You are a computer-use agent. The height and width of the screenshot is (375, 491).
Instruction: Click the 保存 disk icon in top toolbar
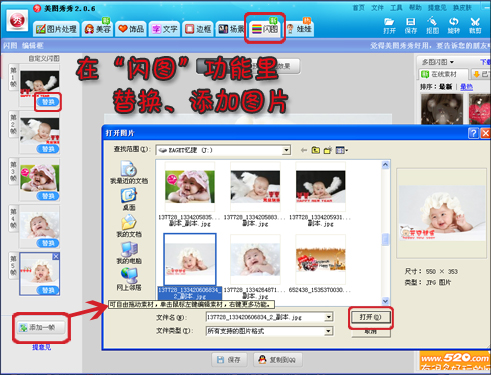411,26
